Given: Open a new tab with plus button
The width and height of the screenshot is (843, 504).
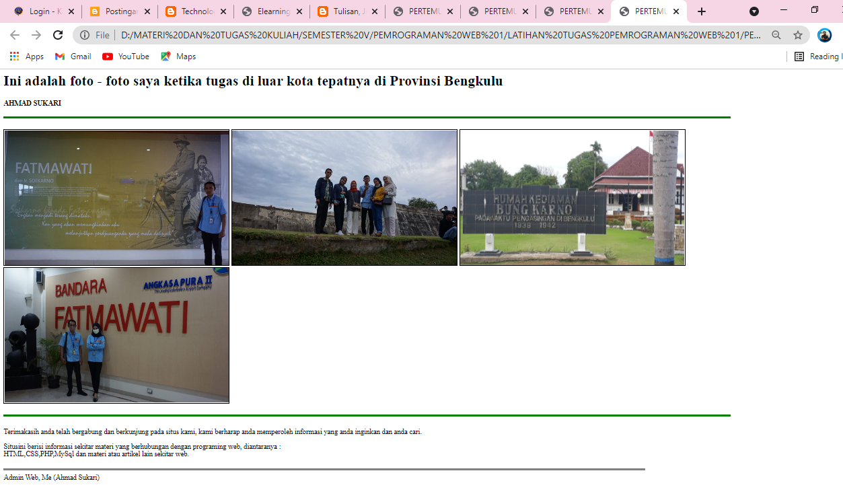Looking at the screenshot, I should coord(702,11).
